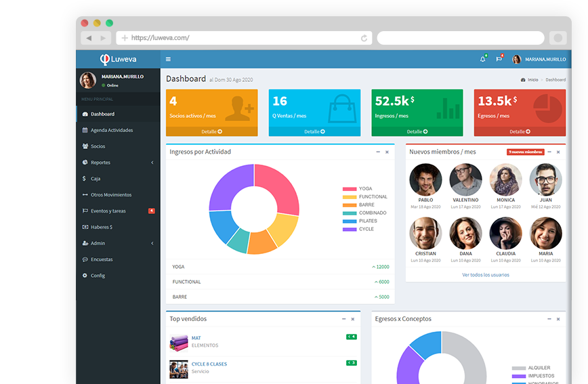The width and height of the screenshot is (588, 384).
Task: Click the Ver todos los usuarios link
Action: tap(486, 275)
